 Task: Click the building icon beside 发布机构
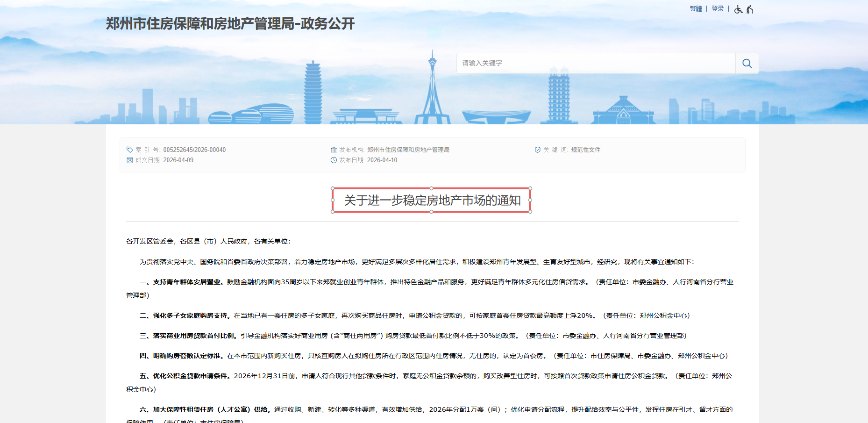(334, 150)
